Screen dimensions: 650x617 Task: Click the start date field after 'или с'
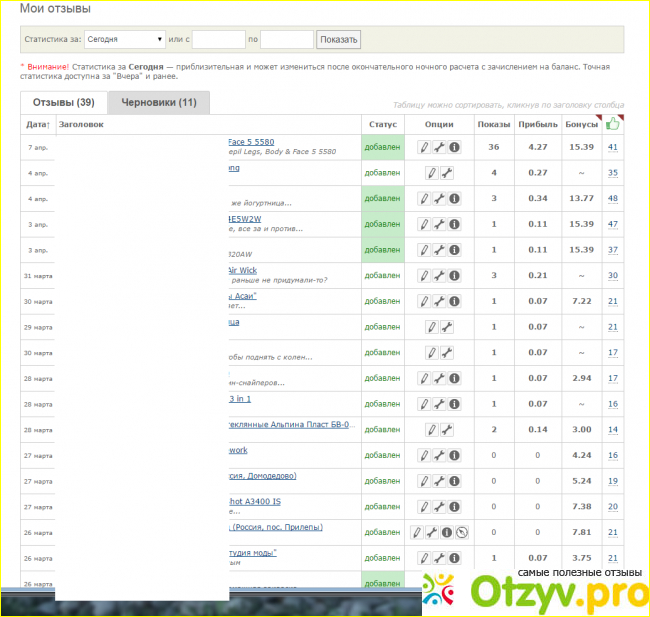click(x=219, y=40)
